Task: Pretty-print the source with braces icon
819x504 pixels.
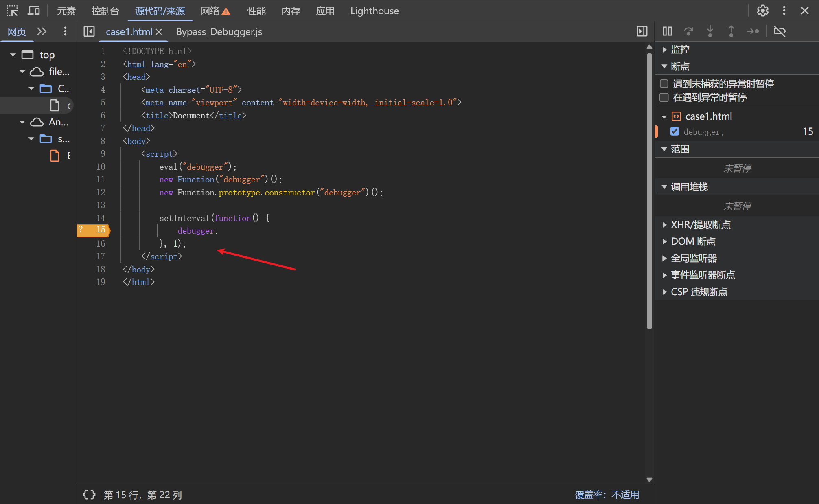Action: click(x=89, y=495)
